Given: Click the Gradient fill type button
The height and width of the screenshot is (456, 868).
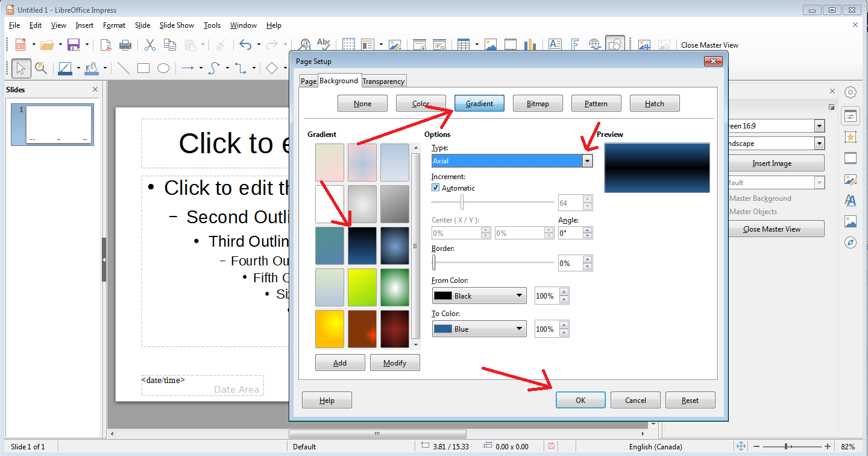Looking at the screenshot, I should click(x=479, y=104).
